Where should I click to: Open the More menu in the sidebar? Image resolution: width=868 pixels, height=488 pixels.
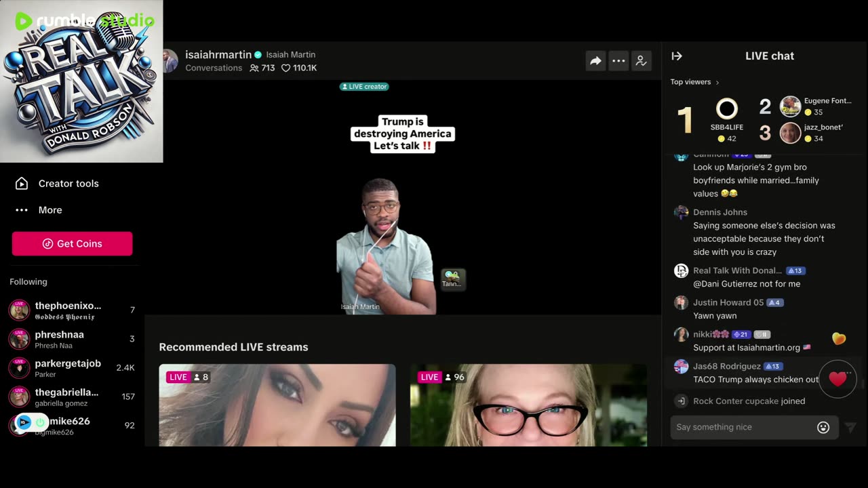[50, 210]
